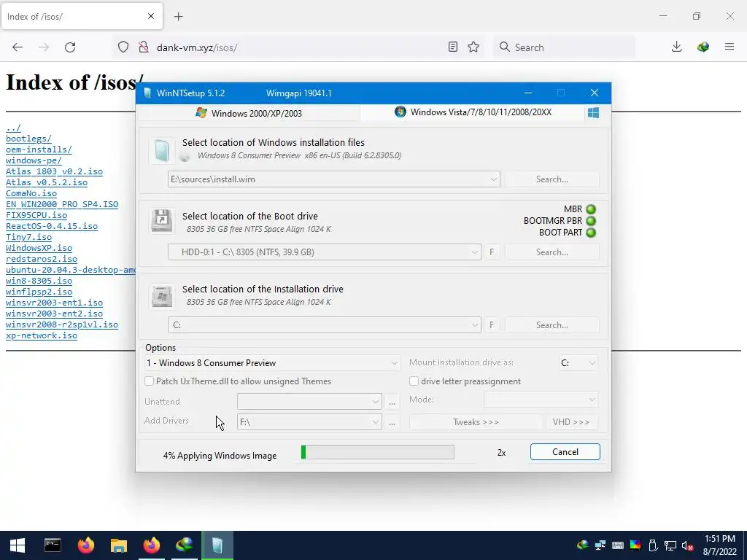Open Tweaks >>> options
The width and height of the screenshot is (747, 560).
(476, 422)
